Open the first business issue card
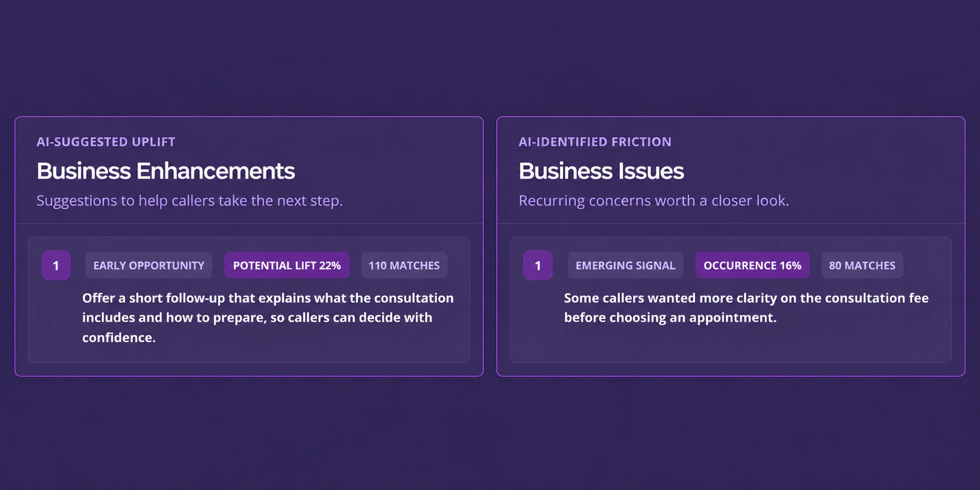This screenshot has height=490, width=980. tap(731, 300)
